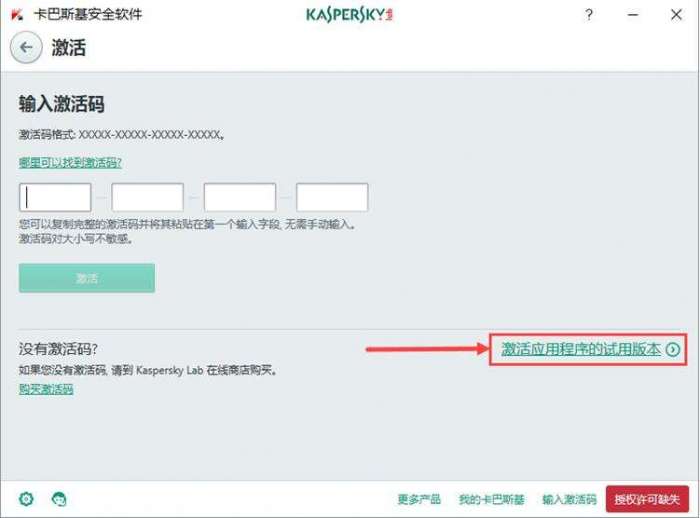Open 我的卡巴斯基 in the bottom bar
Image resolution: width=700 pixels, height=518 pixels.
[491, 499]
